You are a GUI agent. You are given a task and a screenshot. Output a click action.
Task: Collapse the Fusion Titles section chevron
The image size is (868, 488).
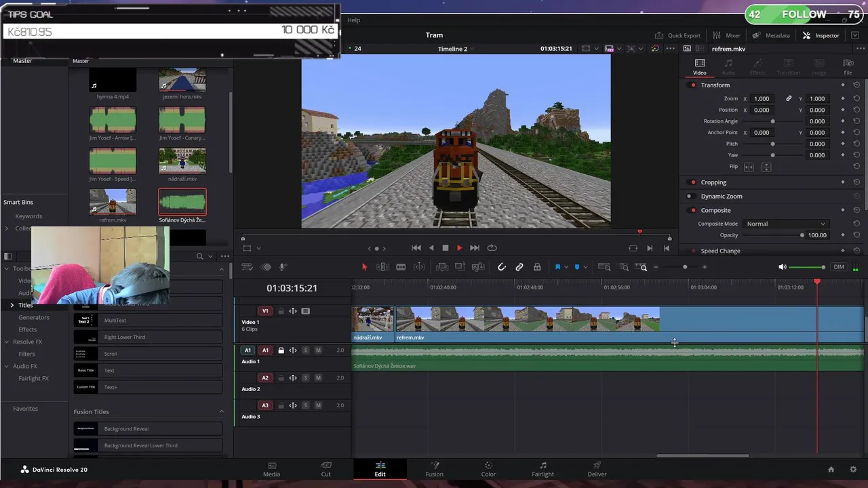point(221,411)
